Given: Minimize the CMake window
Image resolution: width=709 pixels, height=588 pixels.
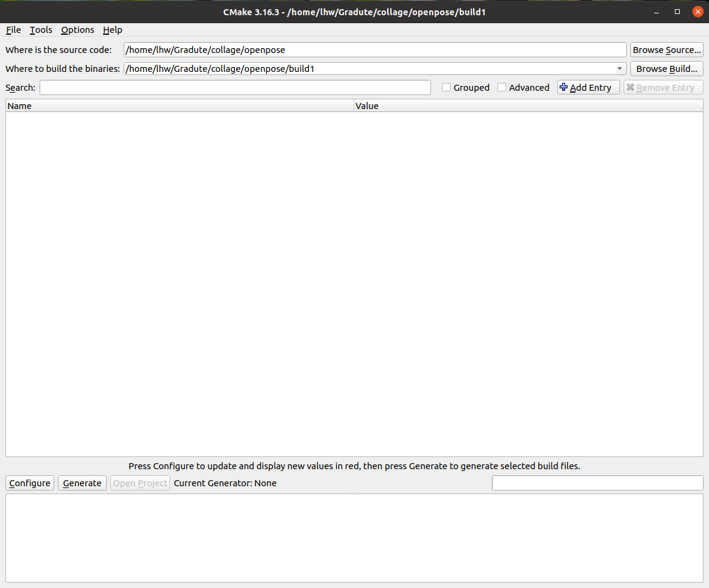Looking at the screenshot, I should tap(657, 12).
